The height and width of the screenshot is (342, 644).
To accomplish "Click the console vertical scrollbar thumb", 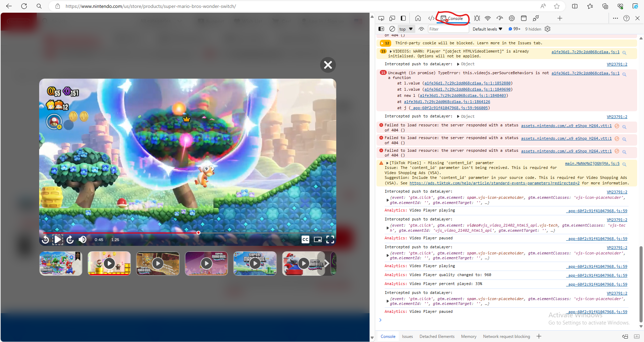I will [x=641, y=284].
